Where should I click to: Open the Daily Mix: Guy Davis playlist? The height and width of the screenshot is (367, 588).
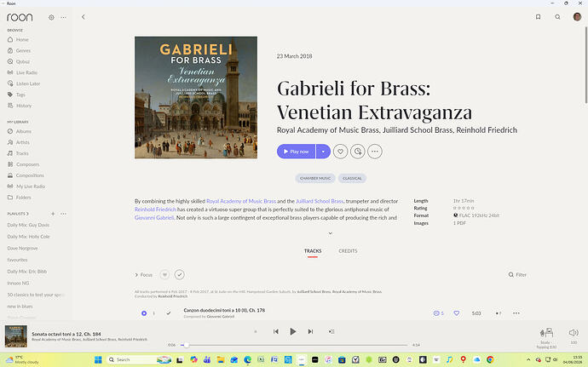pyautogui.click(x=28, y=225)
